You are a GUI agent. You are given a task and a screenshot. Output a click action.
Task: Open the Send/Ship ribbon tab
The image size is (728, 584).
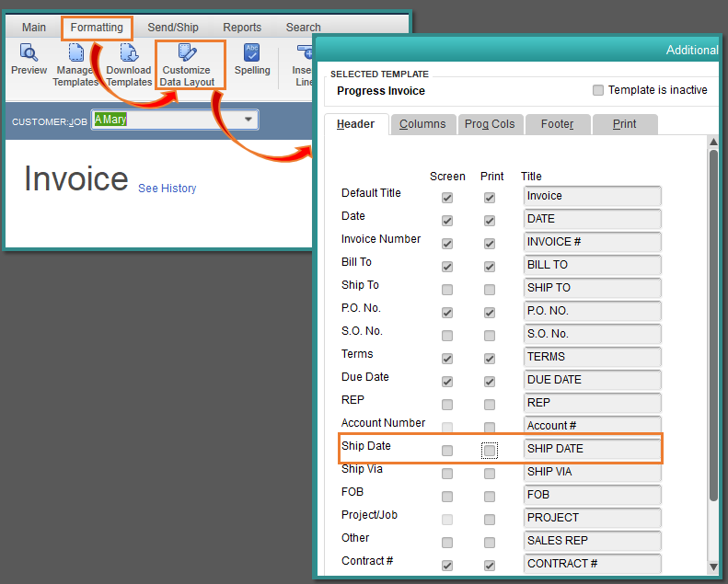173,28
